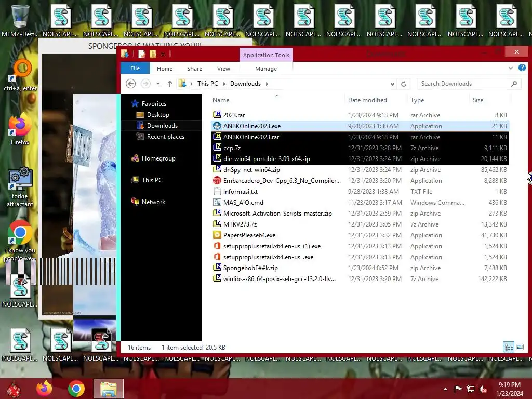The image size is (532, 399).
Task: Open the File ribbon tab
Action: (x=135, y=68)
